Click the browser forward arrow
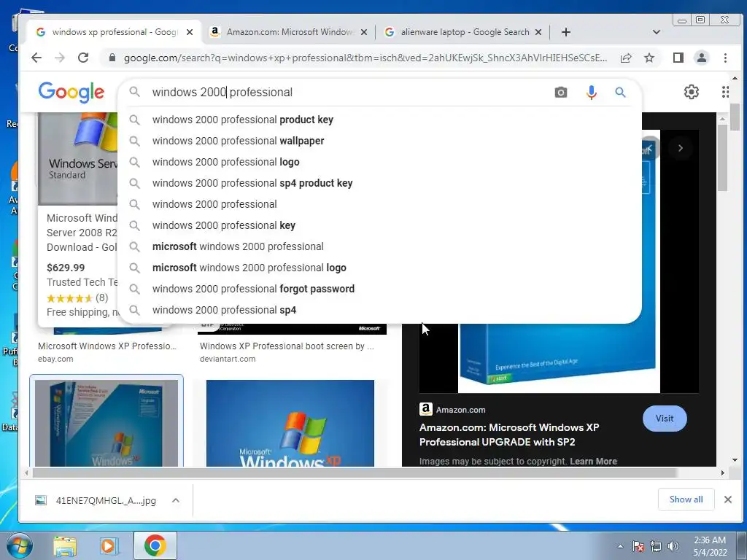This screenshot has width=747, height=560. [x=60, y=58]
